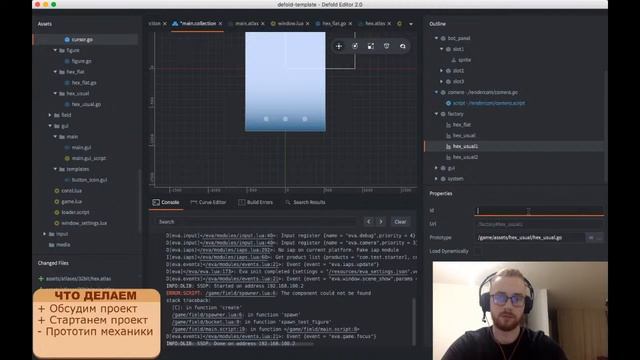Go to previous console search match

[x=369, y=222]
